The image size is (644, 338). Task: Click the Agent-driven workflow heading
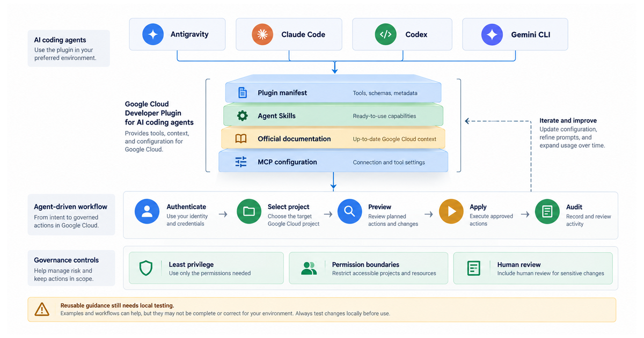click(70, 207)
